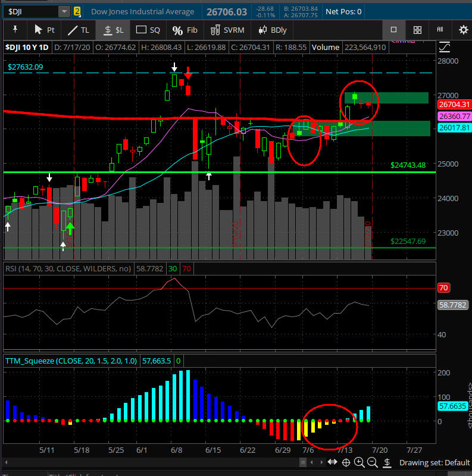This screenshot has height=476, width=472.
Task: Select the SQ rectangle drawing tool
Action: pos(148,30)
